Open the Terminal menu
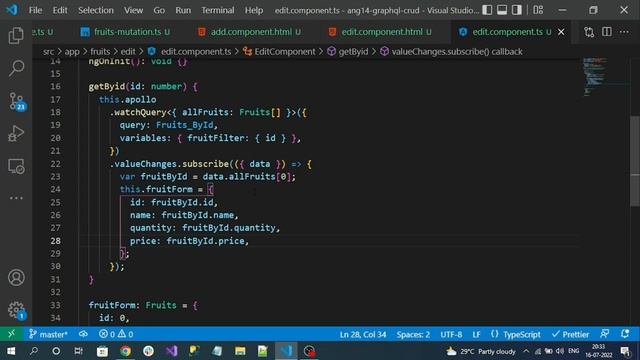 (x=218, y=10)
